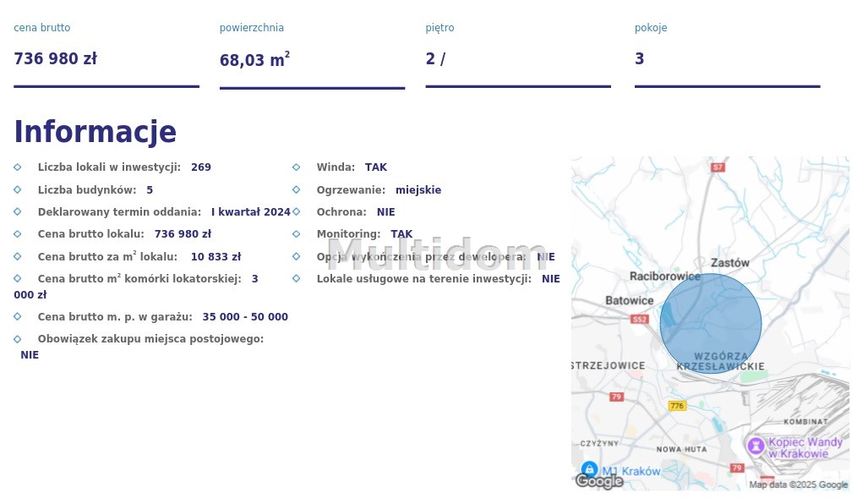This screenshot has height=504, width=868.
Task: Click the 'Winda' value TAK
Action: point(376,167)
